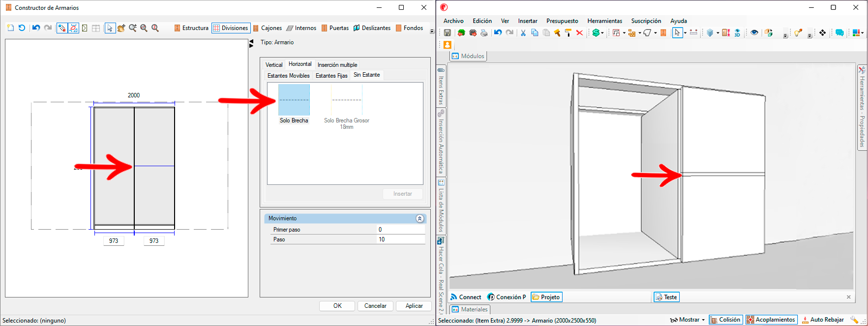
Task: Collapse the Movimiento section
Action: tap(419, 218)
